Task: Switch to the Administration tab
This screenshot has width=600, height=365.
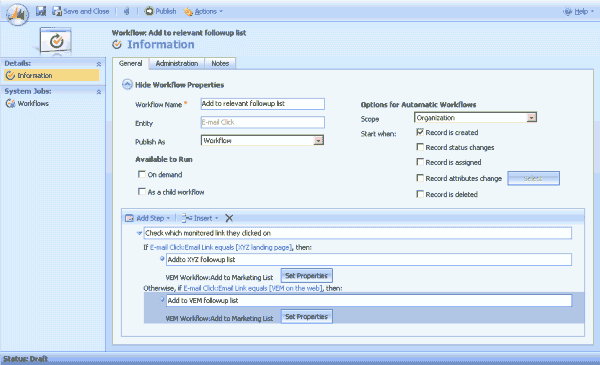Action: point(177,64)
